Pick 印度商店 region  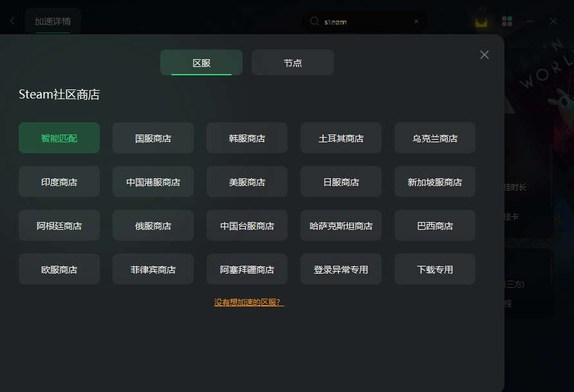[59, 182]
